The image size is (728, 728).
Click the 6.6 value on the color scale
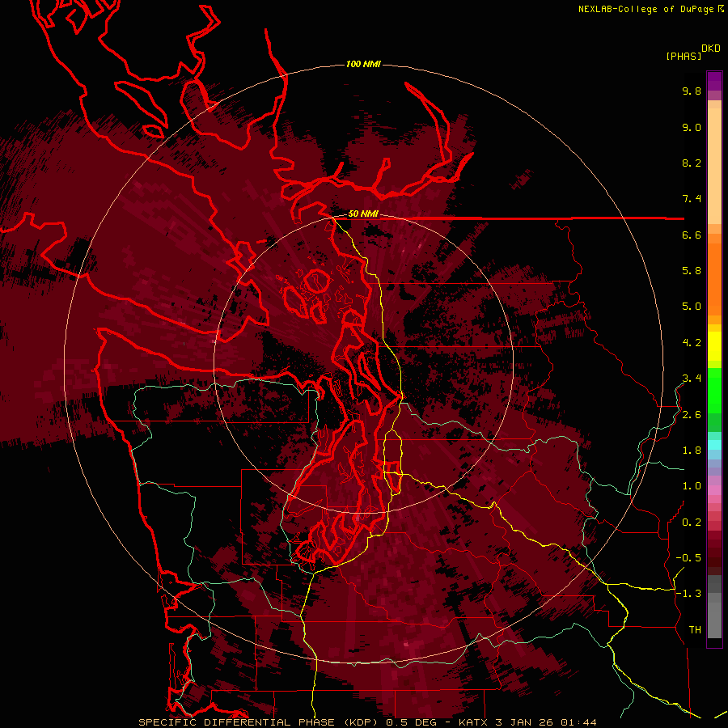click(x=692, y=235)
